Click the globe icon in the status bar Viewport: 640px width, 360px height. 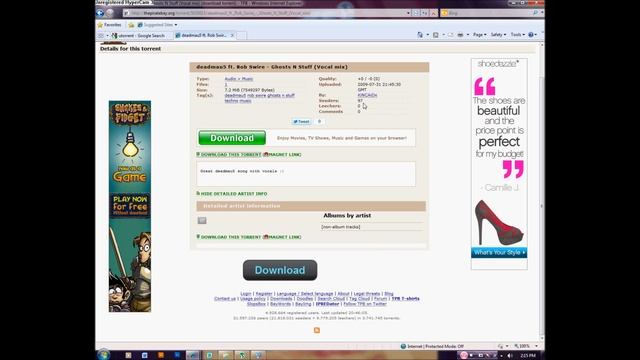(x=403, y=346)
